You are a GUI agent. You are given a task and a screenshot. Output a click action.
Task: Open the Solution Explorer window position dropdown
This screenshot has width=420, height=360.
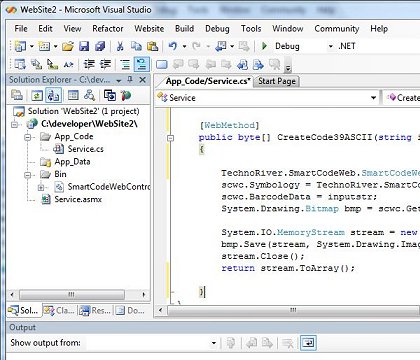tap(119, 80)
